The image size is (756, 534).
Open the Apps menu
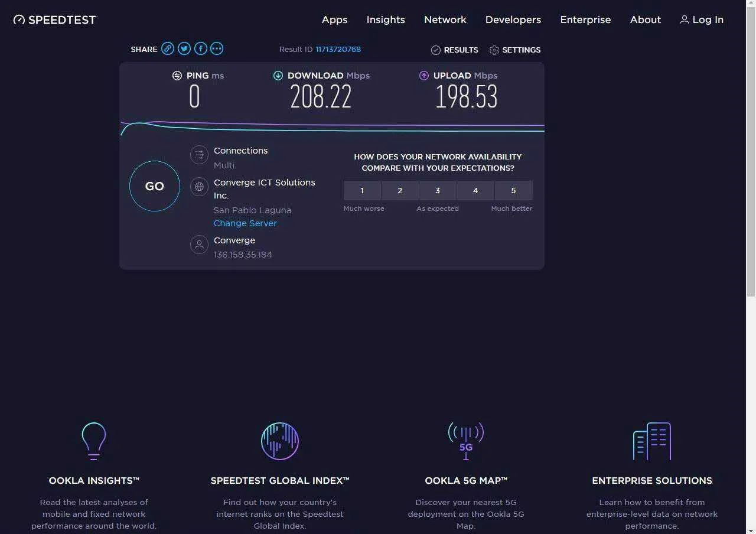(x=334, y=19)
